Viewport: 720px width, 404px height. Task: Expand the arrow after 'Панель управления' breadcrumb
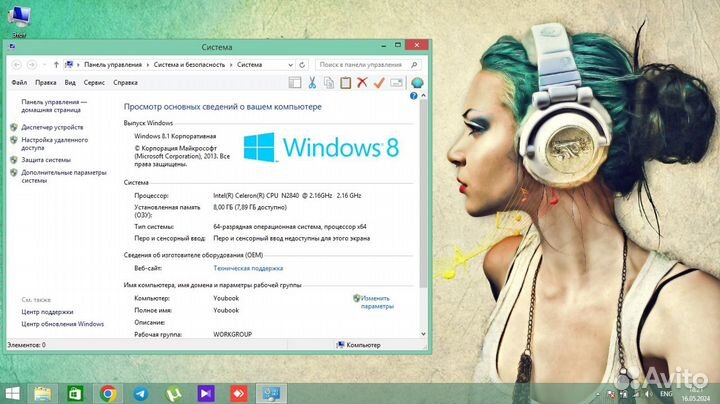(x=147, y=64)
